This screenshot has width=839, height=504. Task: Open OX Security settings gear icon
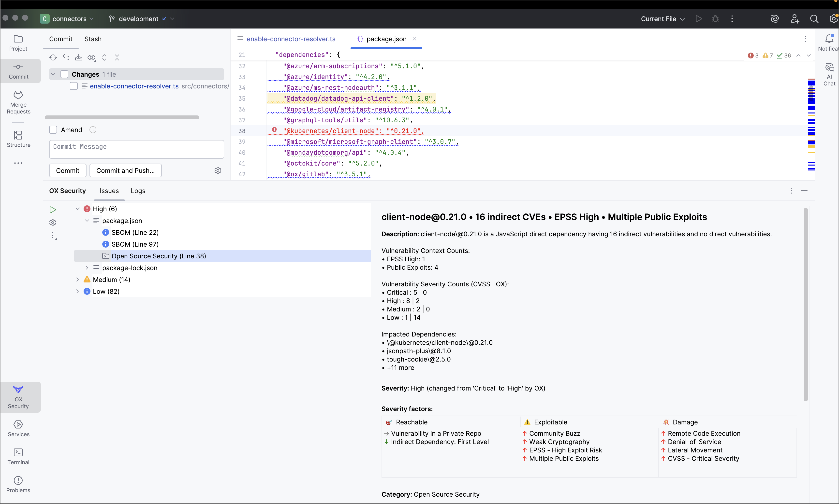(x=53, y=223)
